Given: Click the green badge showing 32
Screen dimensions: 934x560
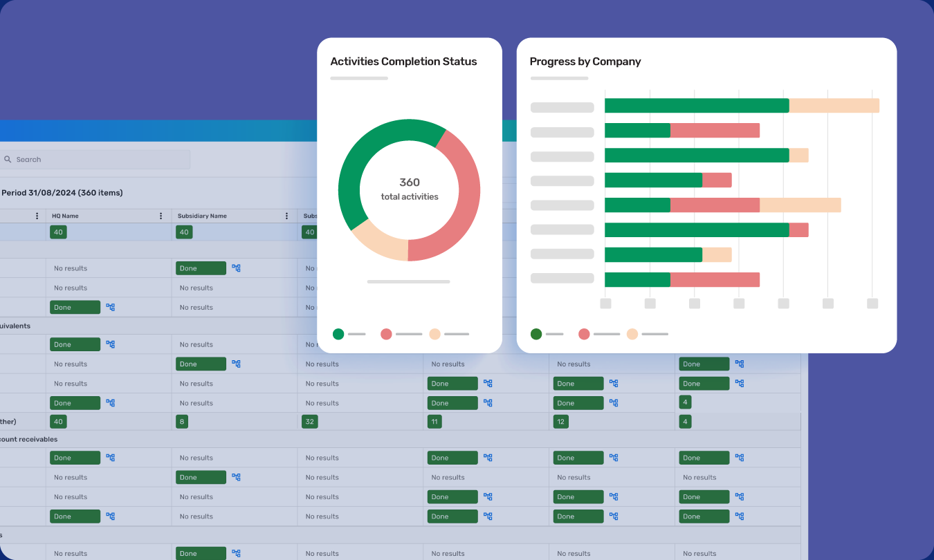Looking at the screenshot, I should click(x=309, y=421).
